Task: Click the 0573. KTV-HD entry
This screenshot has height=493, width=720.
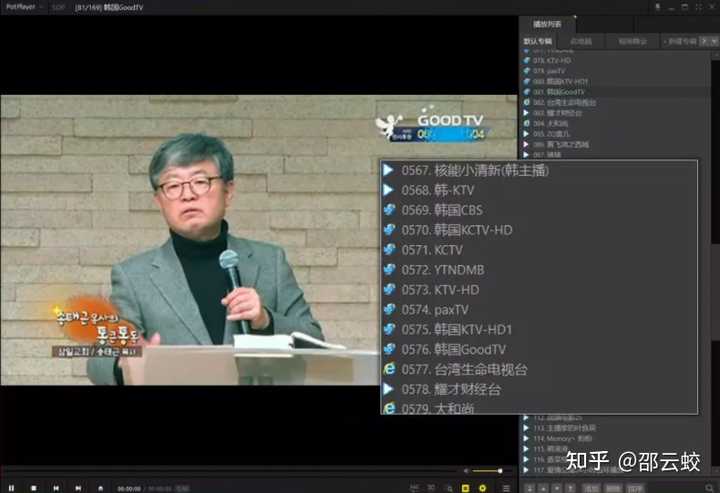Action: (x=539, y=290)
